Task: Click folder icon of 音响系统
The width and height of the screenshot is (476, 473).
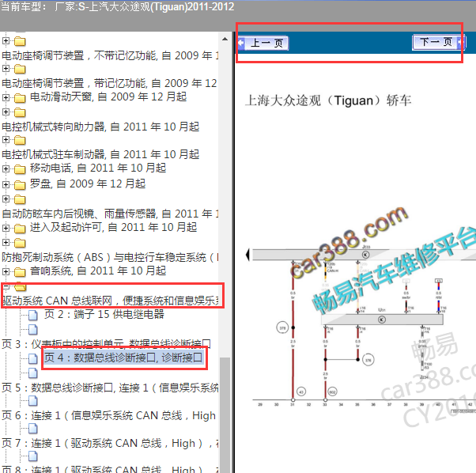Action: [x=20, y=272]
